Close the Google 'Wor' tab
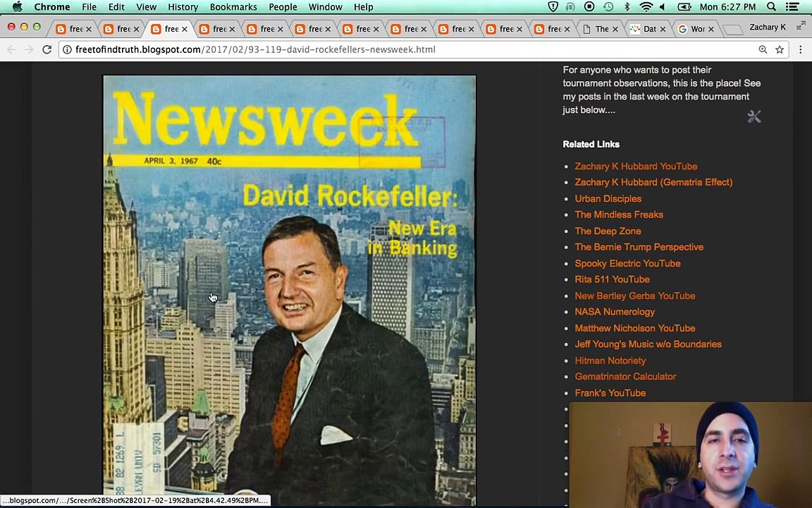This screenshot has width=812, height=508. pyautogui.click(x=711, y=30)
